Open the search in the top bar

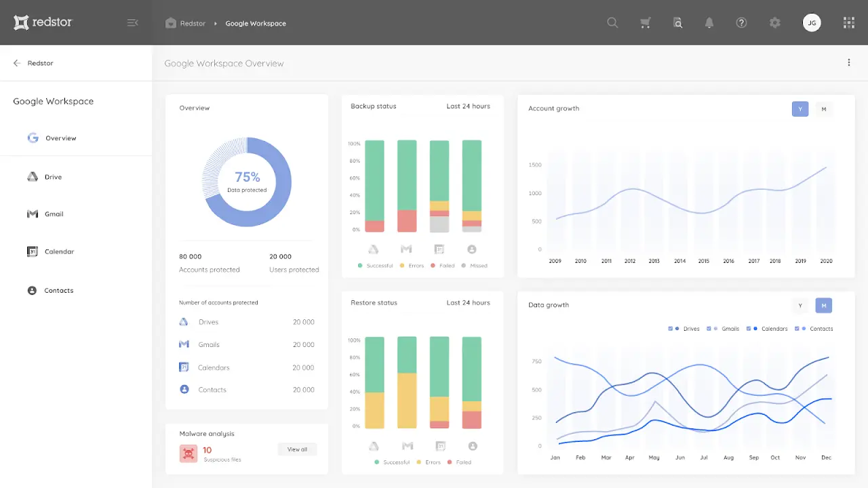coord(612,23)
